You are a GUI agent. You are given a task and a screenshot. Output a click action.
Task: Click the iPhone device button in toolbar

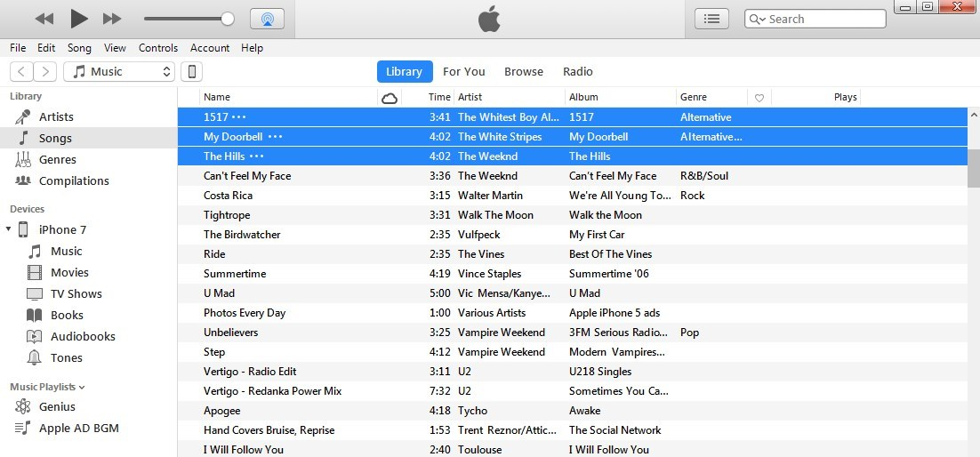192,71
